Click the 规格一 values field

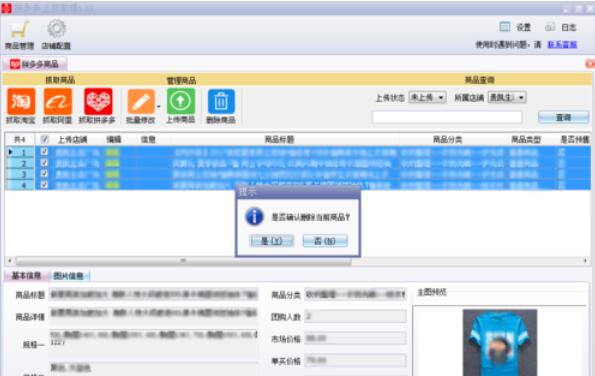click(x=154, y=344)
